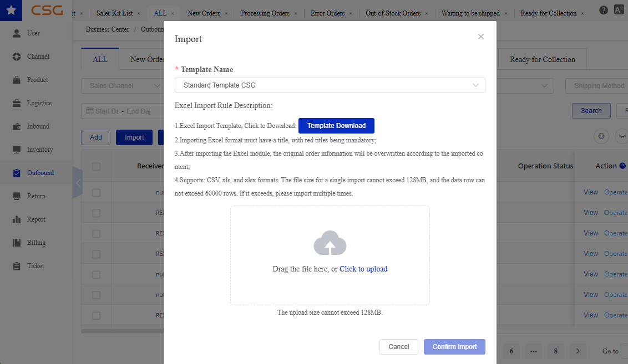
Task: Open the help question mark icon
Action: (x=603, y=10)
